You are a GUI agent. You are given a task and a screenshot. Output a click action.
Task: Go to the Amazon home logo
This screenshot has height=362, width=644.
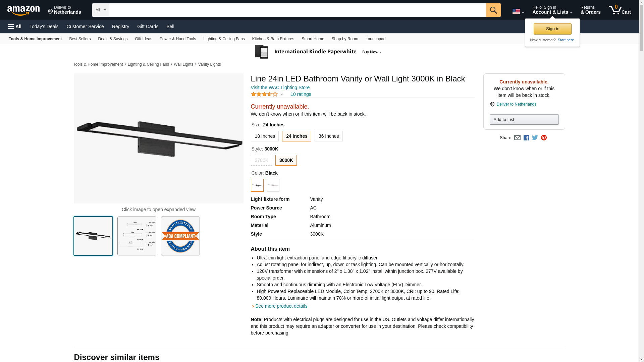coord(23,10)
